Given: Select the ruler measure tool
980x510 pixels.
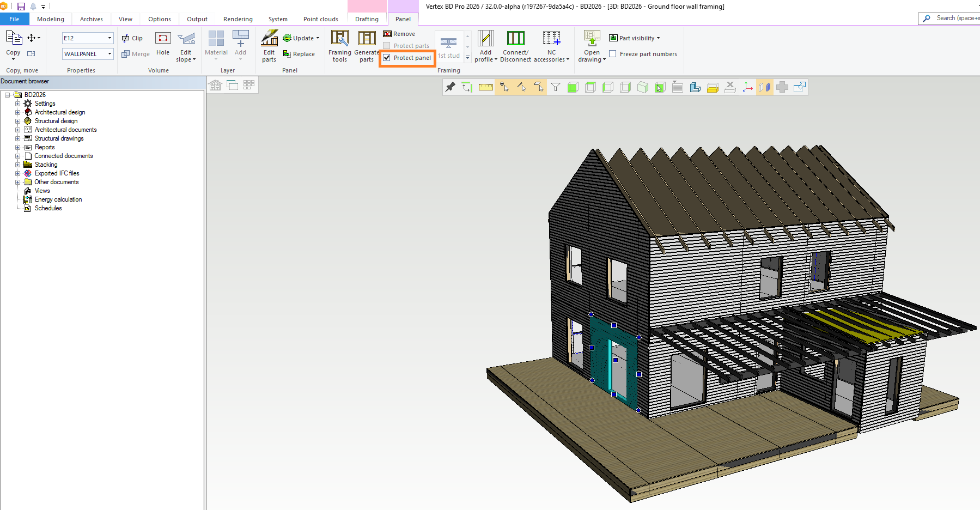Looking at the screenshot, I should coord(485,87).
